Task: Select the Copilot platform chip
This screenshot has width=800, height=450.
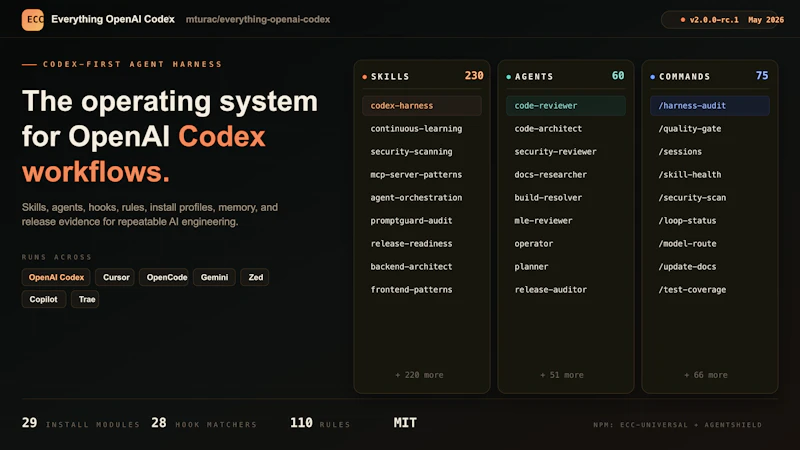Action: [x=44, y=299]
